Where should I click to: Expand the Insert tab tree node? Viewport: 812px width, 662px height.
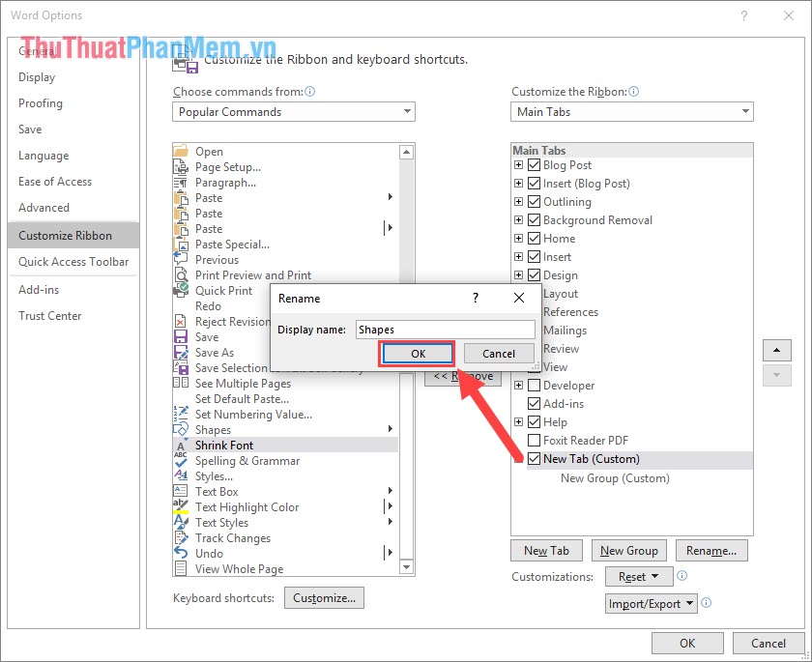(x=518, y=257)
